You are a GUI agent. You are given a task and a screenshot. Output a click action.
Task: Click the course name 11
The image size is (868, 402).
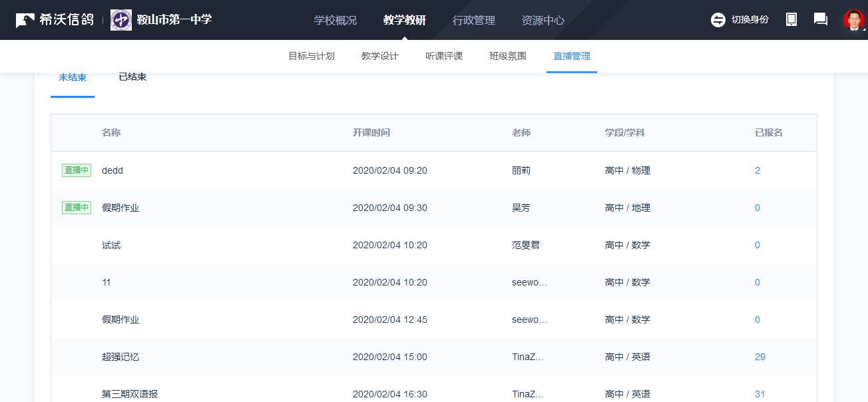tap(107, 282)
